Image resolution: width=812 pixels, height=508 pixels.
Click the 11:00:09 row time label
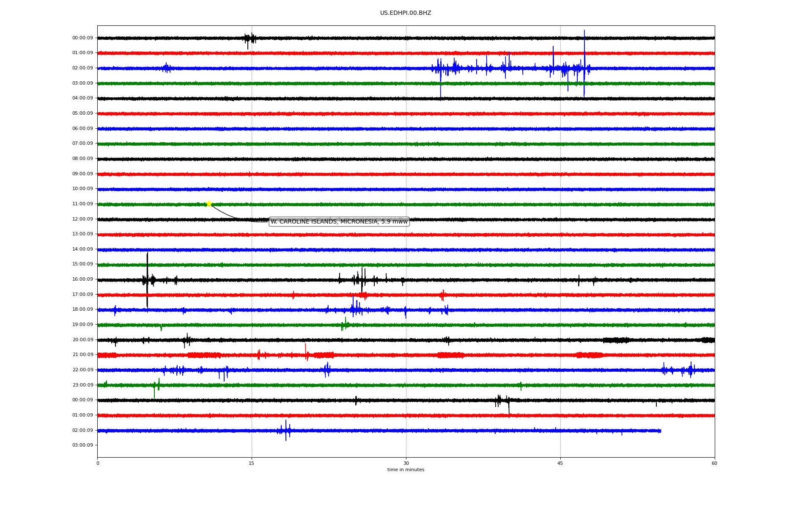[82, 204]
